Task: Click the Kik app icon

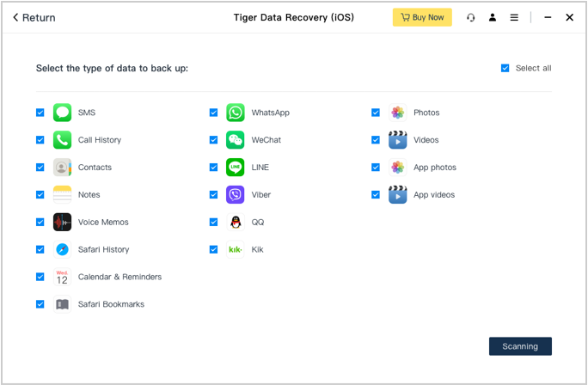Action: 236,249
